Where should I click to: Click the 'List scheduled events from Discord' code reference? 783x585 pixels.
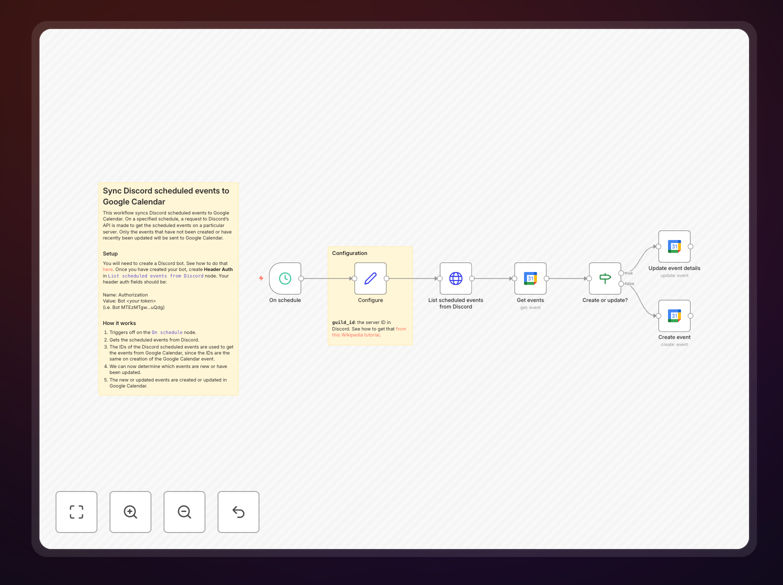156,276
